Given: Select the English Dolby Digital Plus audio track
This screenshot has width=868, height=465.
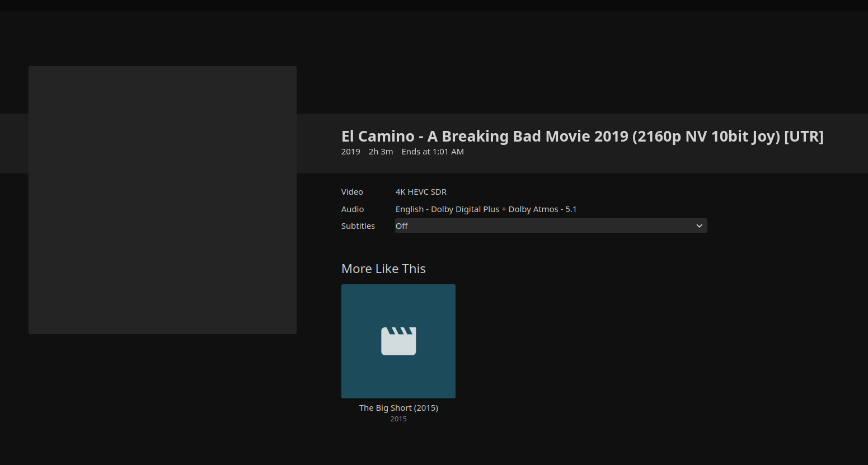Looking at the screenshot, I should [447, 209].
